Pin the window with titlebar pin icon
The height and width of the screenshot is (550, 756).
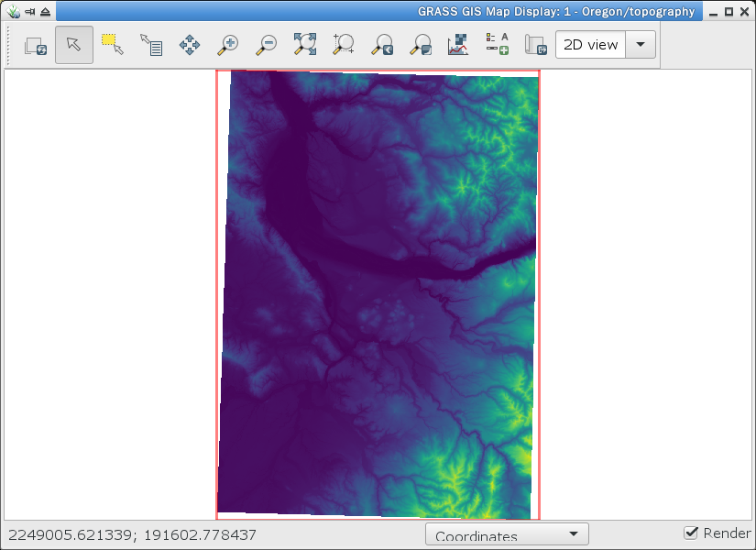pos(30,12)
